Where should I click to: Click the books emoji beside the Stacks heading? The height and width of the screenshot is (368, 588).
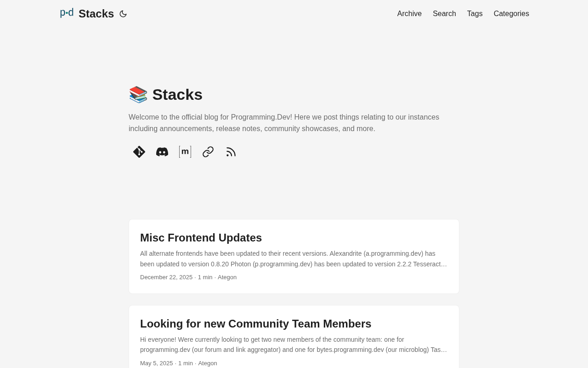pyautogui.click(x=138, y=95)
